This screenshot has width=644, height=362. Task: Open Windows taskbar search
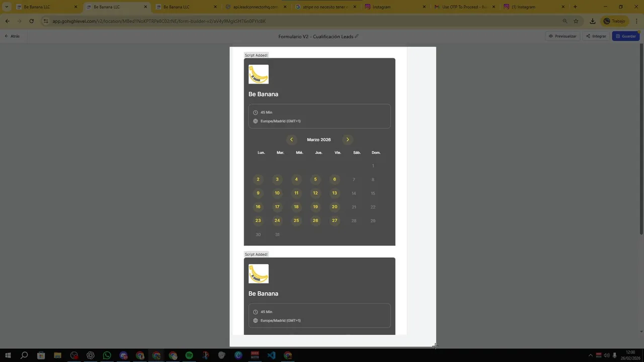(x=24, y=355)
